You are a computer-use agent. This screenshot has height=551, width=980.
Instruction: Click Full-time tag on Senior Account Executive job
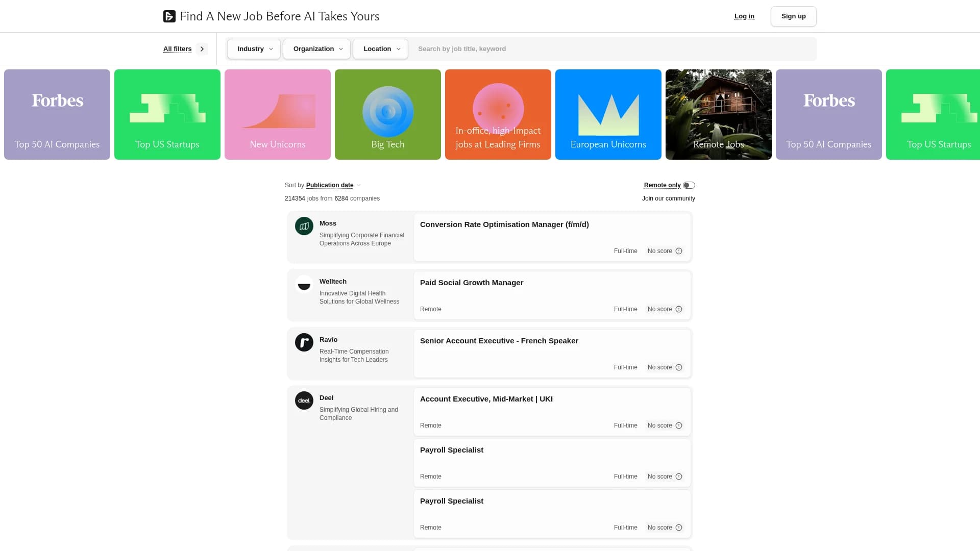tap(625, 367)
